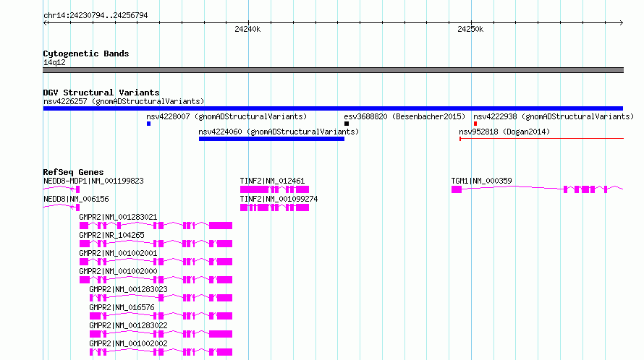This screenshot has width=644, height=360.
Task: Select the 24240k ruler tick label
Action: tap(247, 29)
